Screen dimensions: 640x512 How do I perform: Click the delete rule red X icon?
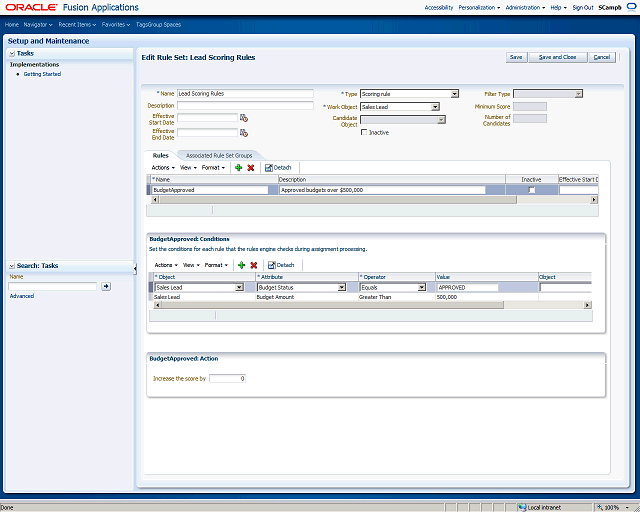click(x=251, y=167)
